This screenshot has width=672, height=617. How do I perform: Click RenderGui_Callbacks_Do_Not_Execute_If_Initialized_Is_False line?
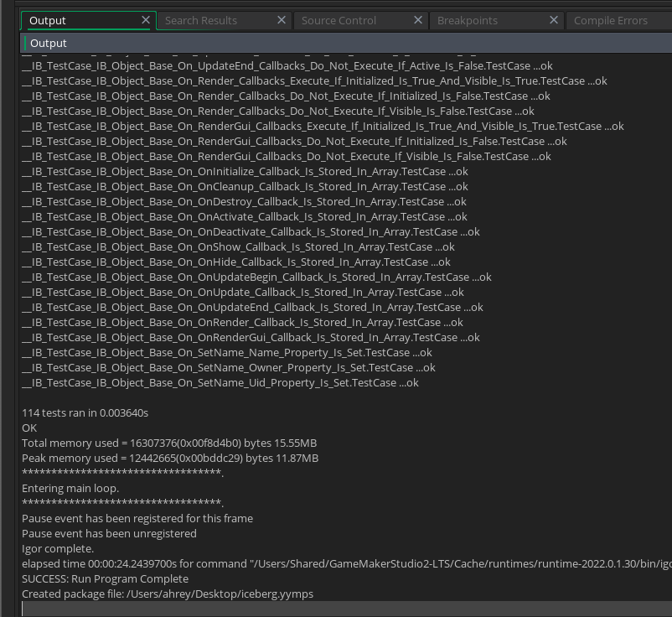(x=294, y=142)
